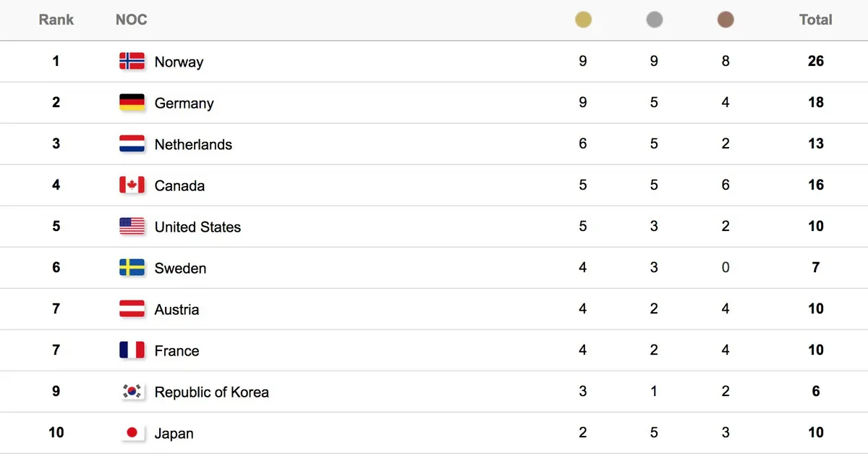Click the Rank column header
This screenshot has height=459, width=868.
56,20
